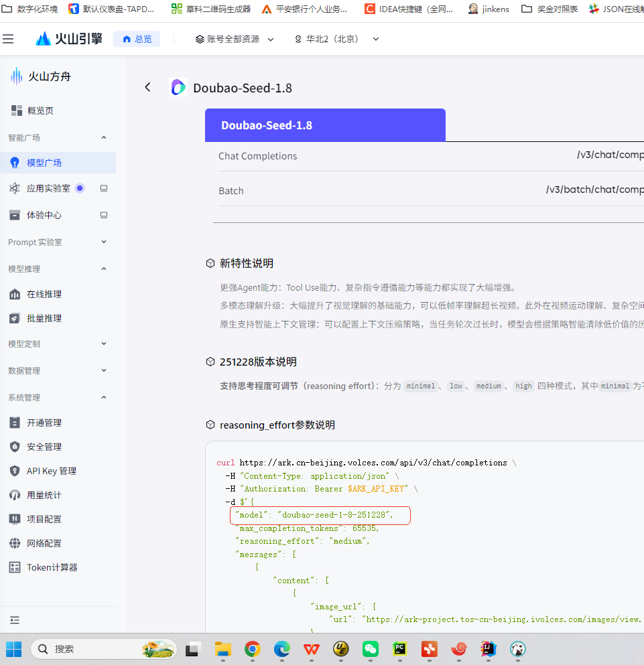The image size is (644, 665).
Task: Click the 火山引擎 logo
Action: click(69, 39)
